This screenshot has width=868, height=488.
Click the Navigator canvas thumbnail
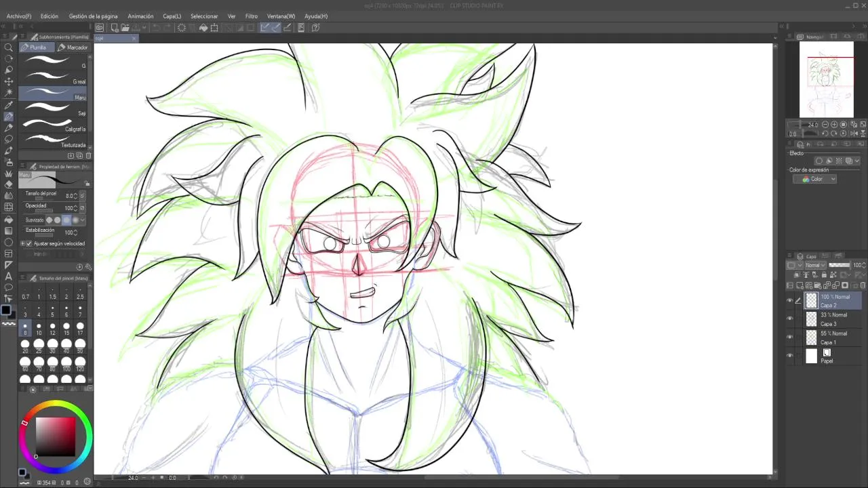pyautogui.click(x=826, y=80)
